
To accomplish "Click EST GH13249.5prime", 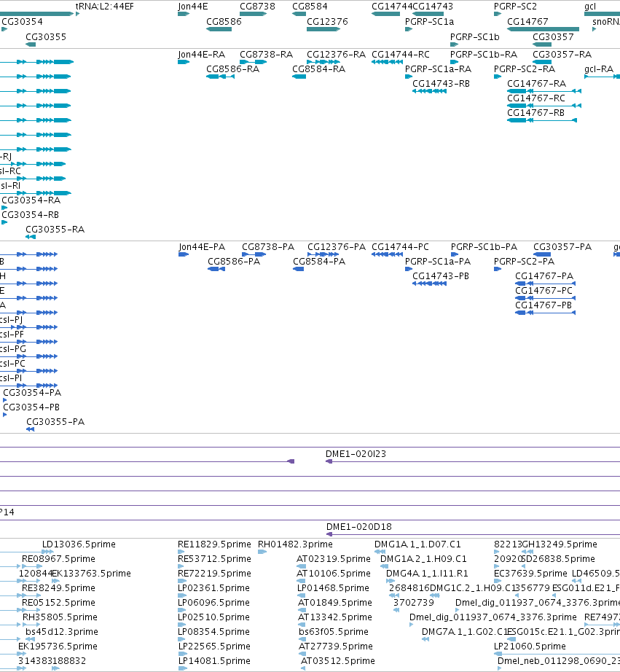I will coord(560,544).
